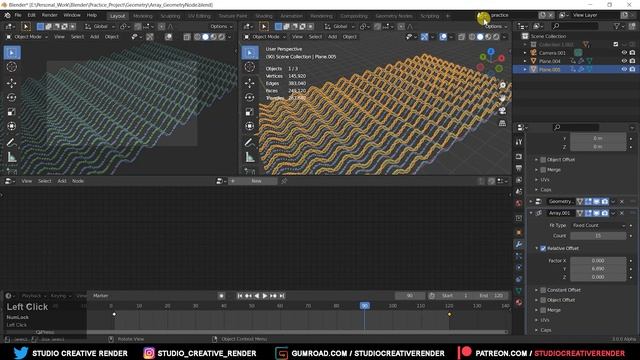This screenshot has width=640, height=360.
Task: Switch to the Geometry Nodes workspace tab
Action: point(394,16)
